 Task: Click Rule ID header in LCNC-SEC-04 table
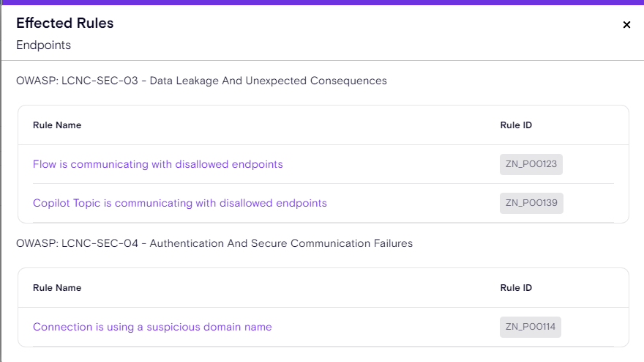tap(516, 288)
